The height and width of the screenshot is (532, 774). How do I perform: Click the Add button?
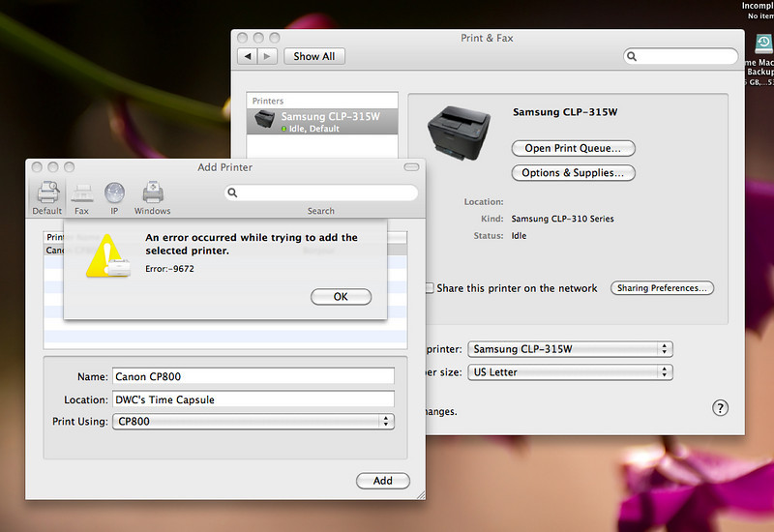click(382, 481)
